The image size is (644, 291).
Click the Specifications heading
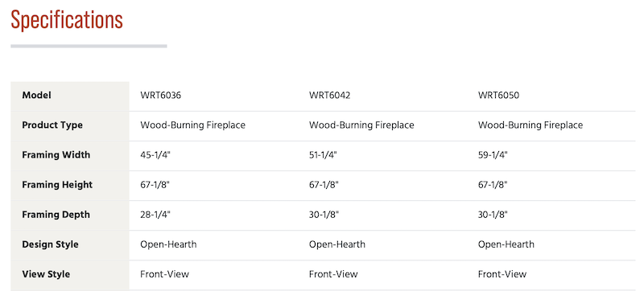[67, 19]
